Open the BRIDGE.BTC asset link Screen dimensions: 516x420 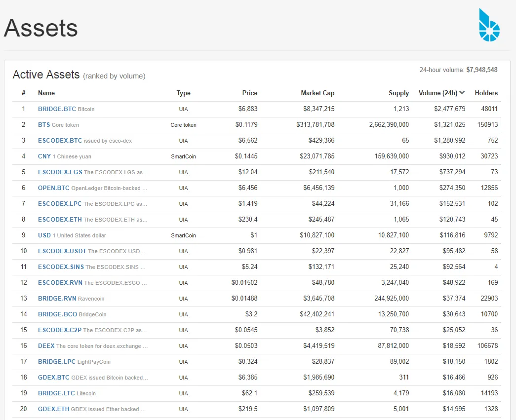point(57,109)
